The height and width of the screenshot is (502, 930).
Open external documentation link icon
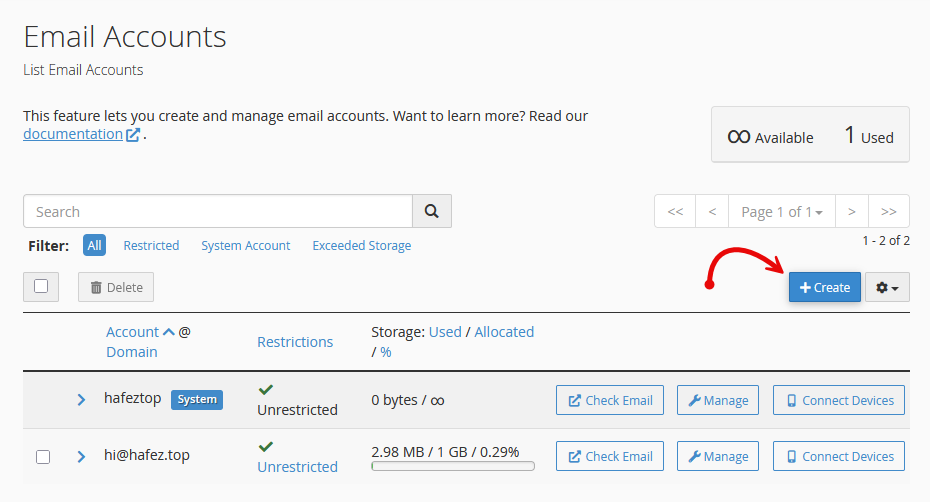133,135
